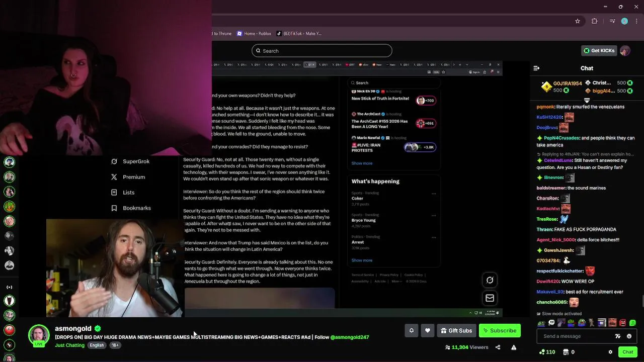Image resolution: width=644 pixels, height=362 pixels.
Task: Insert the red angry face quick emote
Action: (623, 323)
